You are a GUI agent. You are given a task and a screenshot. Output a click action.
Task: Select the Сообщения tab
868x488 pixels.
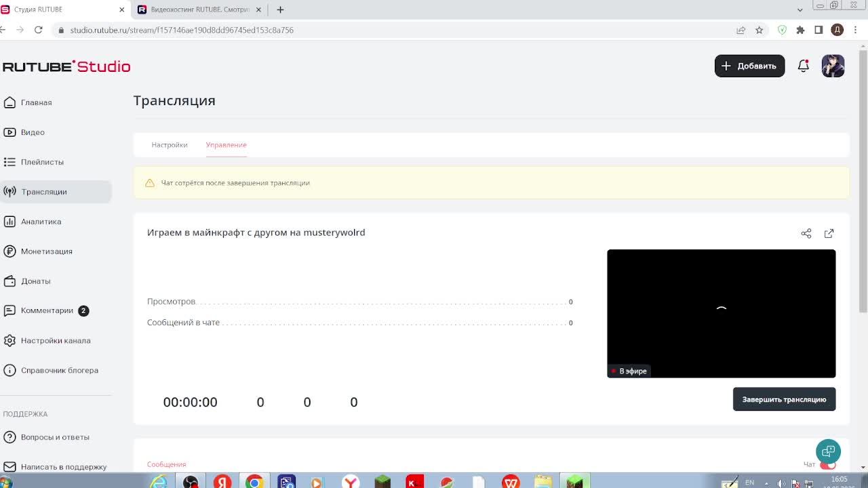coord(166,464)
